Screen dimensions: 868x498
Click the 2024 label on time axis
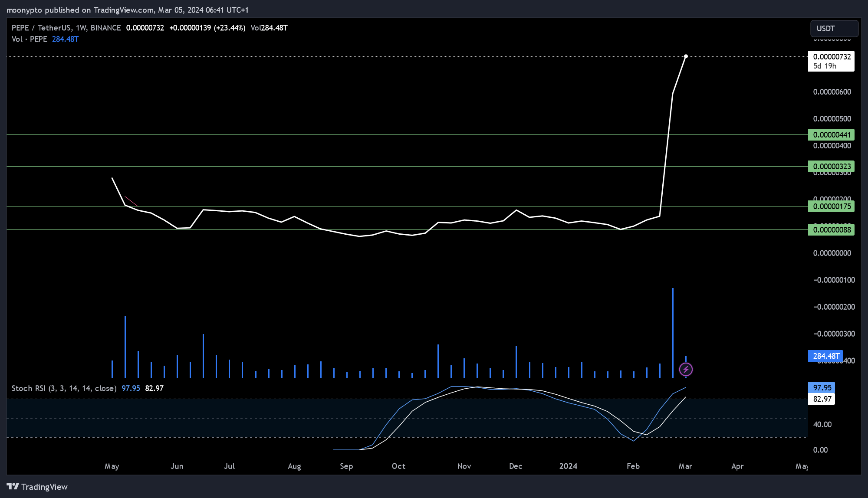[568, 466]
